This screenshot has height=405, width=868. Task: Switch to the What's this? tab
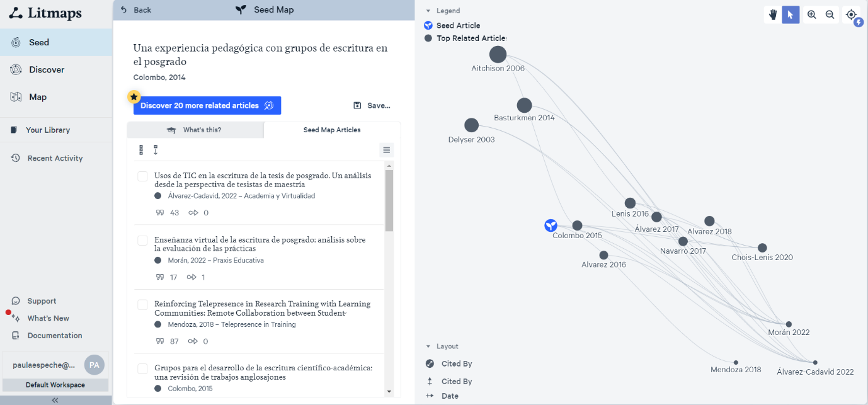point(195,130)
